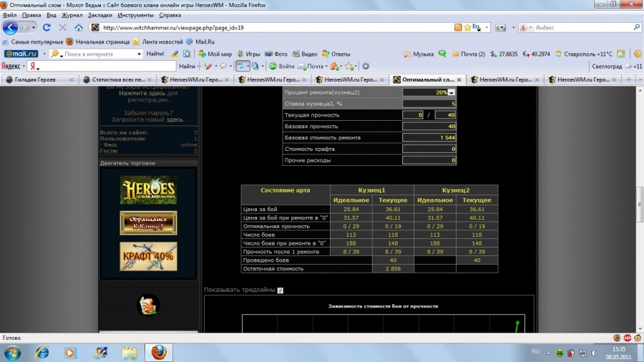Switch to the Гильдия Героев tab

[x=39, y=79]
